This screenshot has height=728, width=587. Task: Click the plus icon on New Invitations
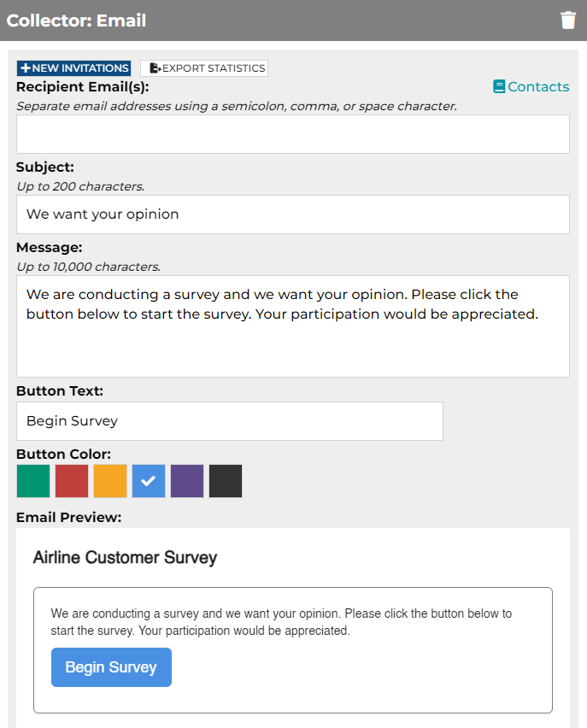[26, 68]
